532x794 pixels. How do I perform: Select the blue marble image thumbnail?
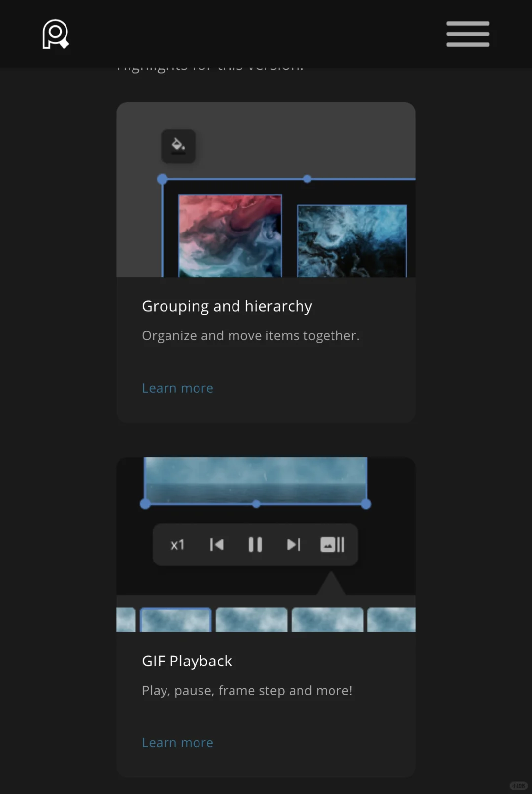pyautogui.click(x=352, y=241)
